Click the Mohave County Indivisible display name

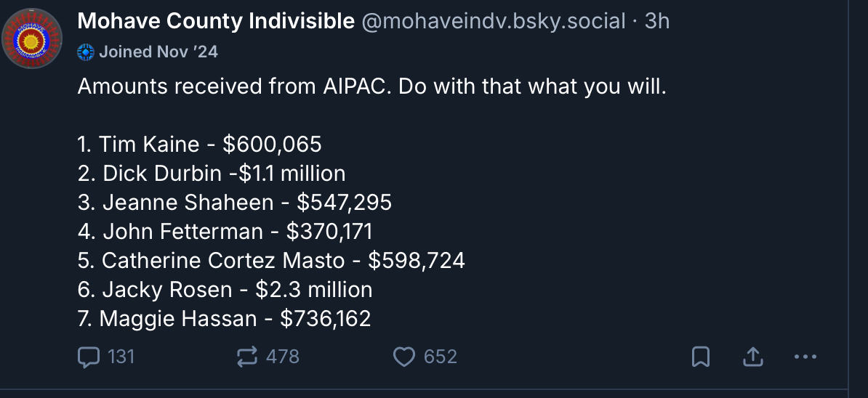tap(215, 22)
